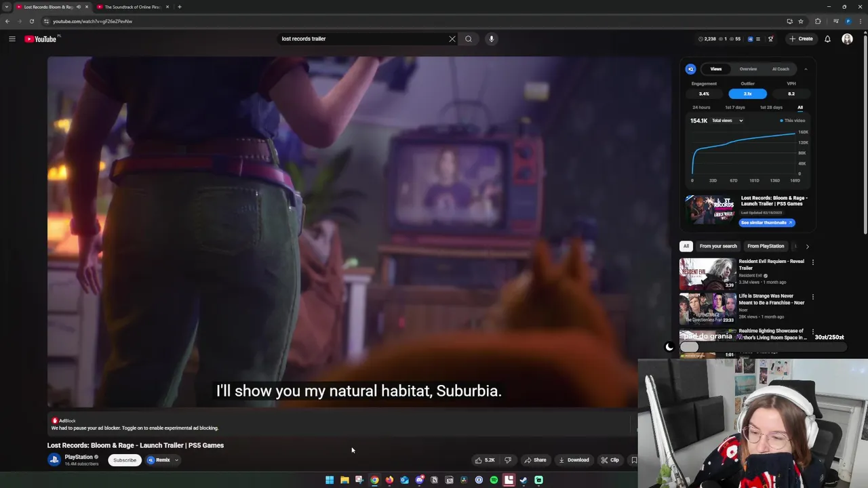
Task: Click the vidIQ Remix button
Action: [159, 460]
